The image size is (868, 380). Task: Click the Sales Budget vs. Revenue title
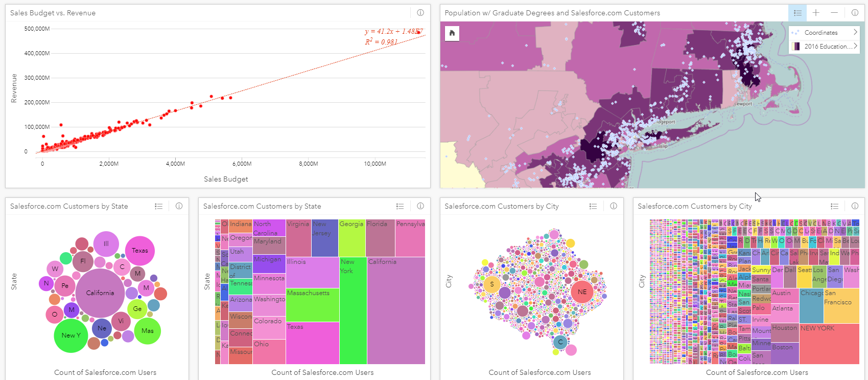click(53, 13)
